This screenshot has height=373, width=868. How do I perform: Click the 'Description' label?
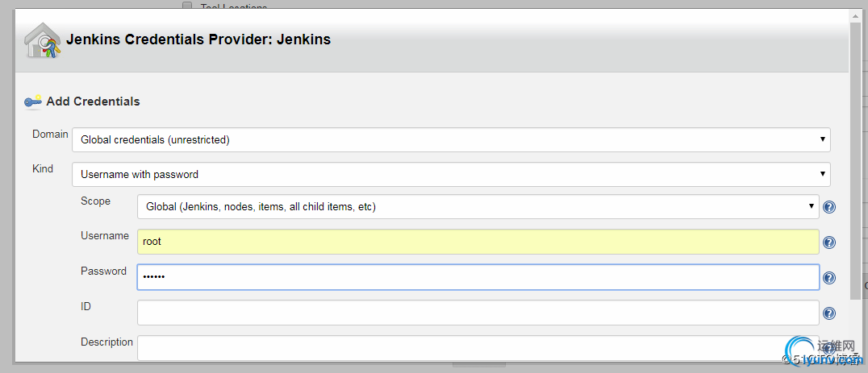(x=106, y=342)
